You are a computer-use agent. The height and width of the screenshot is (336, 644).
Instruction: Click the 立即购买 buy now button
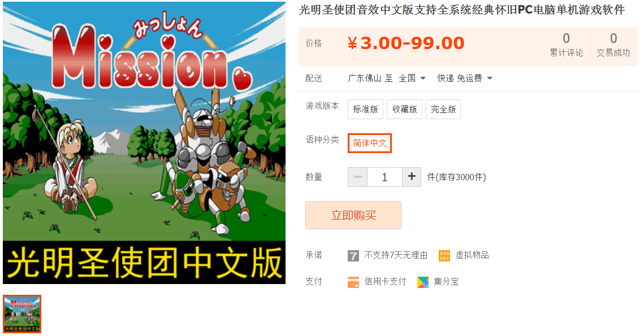(353, 215)
